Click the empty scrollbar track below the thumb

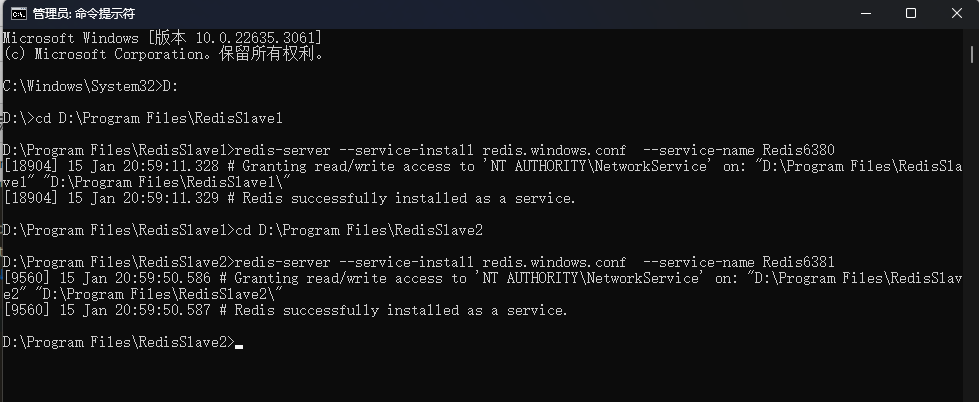coord(972,231)
